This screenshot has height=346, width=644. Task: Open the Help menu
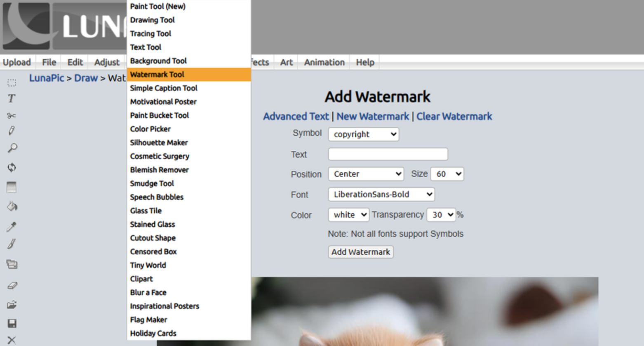(x=365, y=62)
